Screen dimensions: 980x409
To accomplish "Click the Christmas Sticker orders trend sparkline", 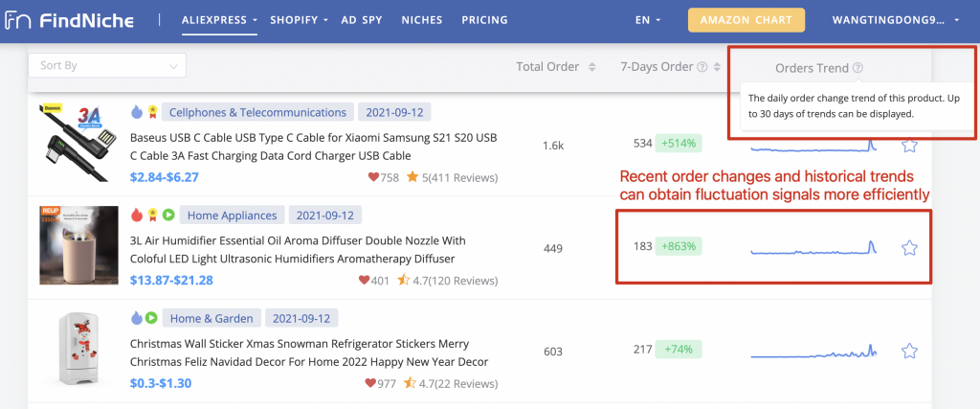I will pyautogui.click(x=813, y=351).
